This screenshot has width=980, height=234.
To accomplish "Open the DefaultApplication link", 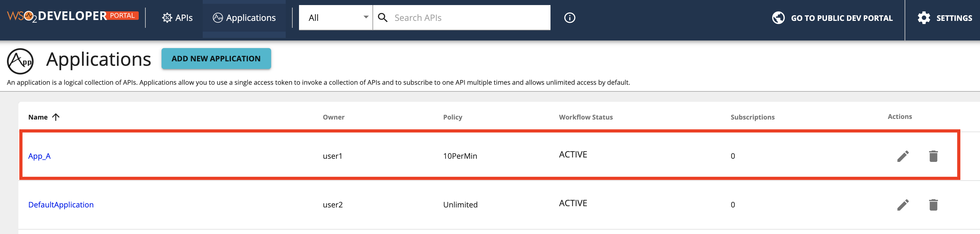I will point(61,204).
